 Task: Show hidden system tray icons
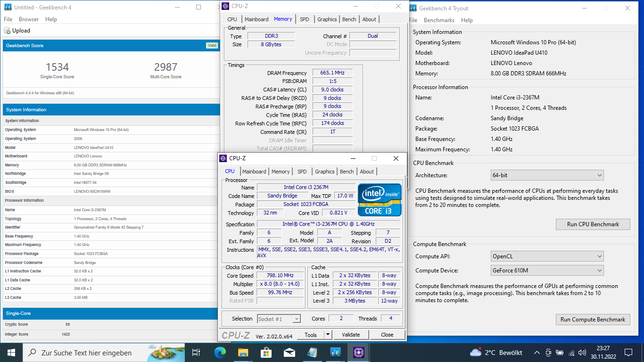537,353
